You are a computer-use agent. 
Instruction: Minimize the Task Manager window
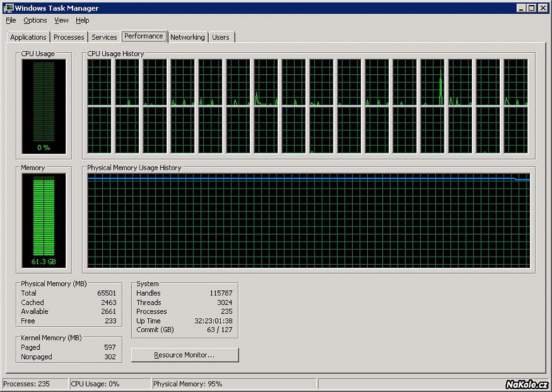521,8
